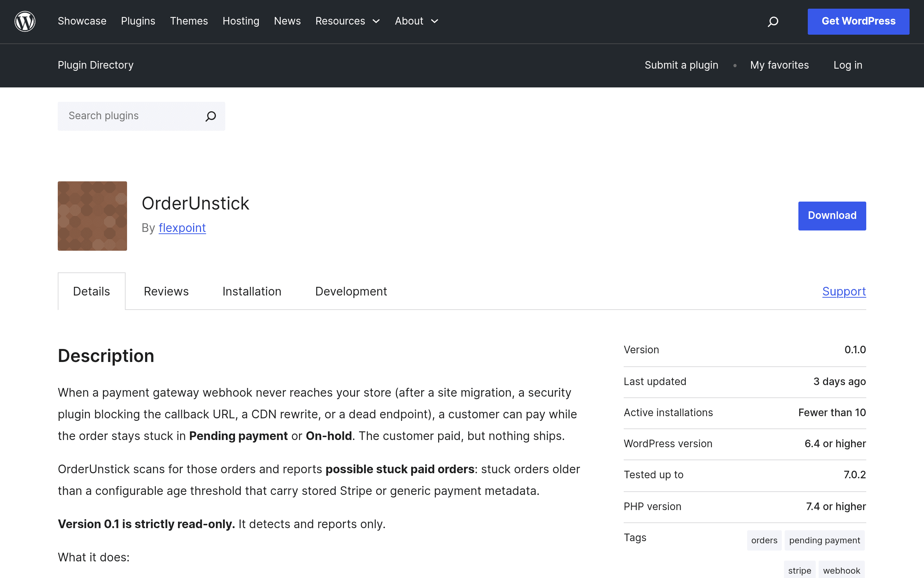This screenshot has width=924, height=578.
Task: Click the orders tag
Action: click(x=764, y=540)
